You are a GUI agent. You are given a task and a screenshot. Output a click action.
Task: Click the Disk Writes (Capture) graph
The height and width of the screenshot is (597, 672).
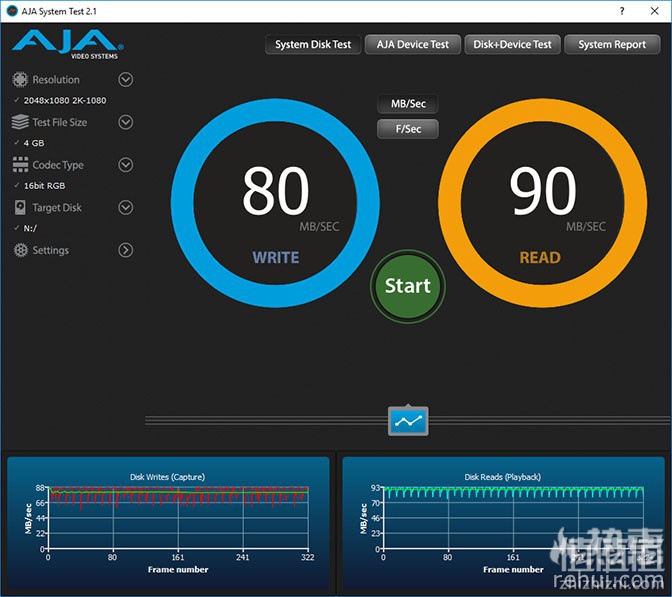pos(168,524)
